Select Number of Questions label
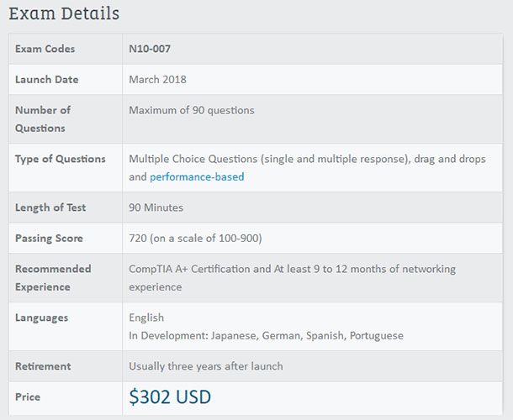Screen dimensions: 513x420 (x=43, y=119)
